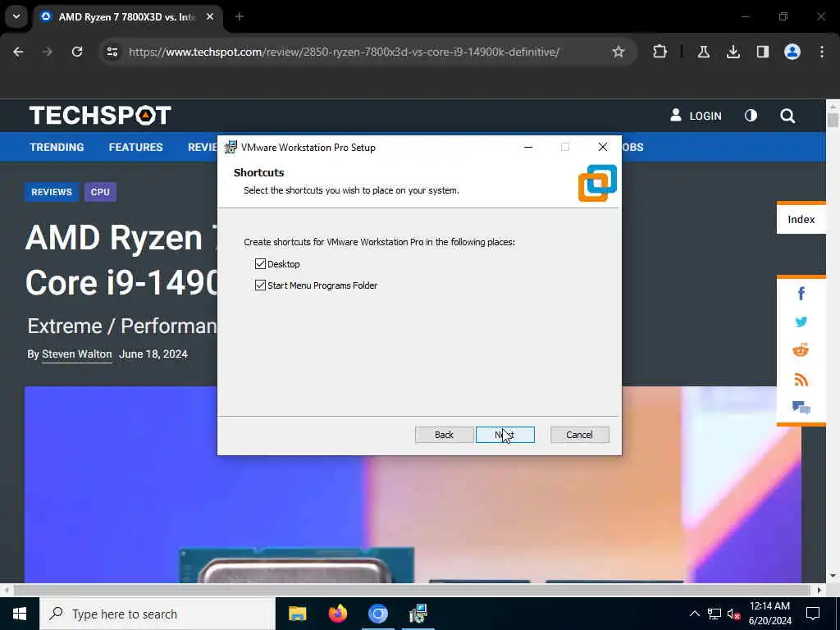Open Firefox from taskbar

pos(337,614)
